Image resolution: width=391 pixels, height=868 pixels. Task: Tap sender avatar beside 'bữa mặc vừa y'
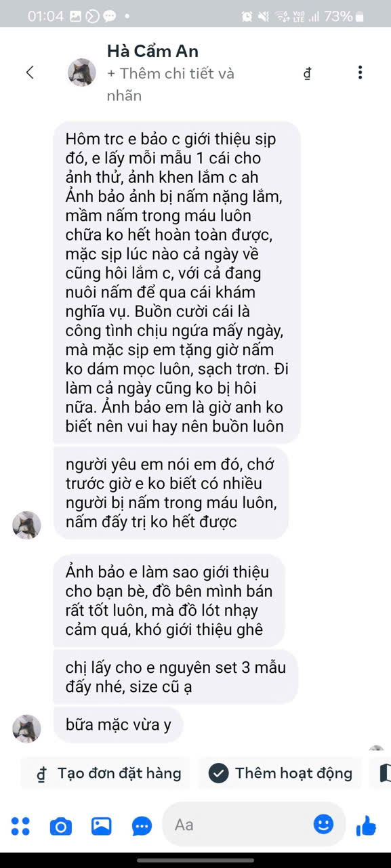coord(27,728)
